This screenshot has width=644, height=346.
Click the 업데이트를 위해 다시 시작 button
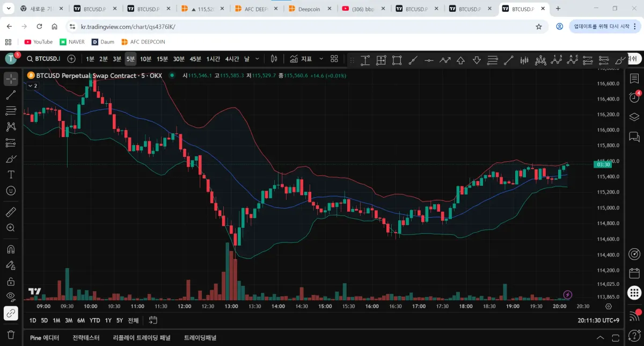(x=604, y=26)
